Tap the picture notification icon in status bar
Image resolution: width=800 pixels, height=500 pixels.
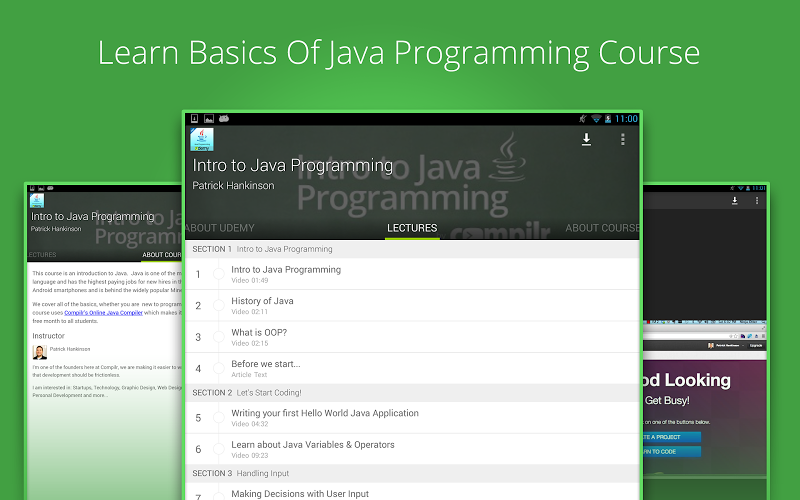pos(209,118)
